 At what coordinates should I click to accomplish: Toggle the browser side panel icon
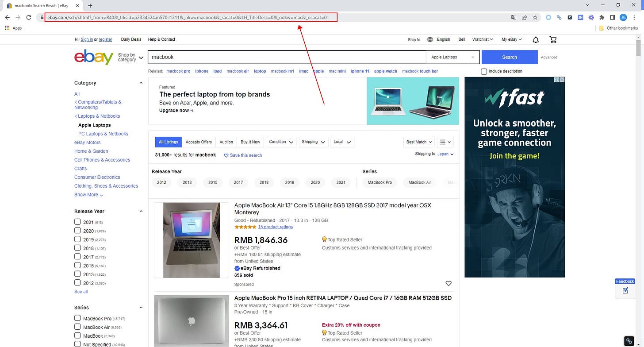tap(613, 18)
